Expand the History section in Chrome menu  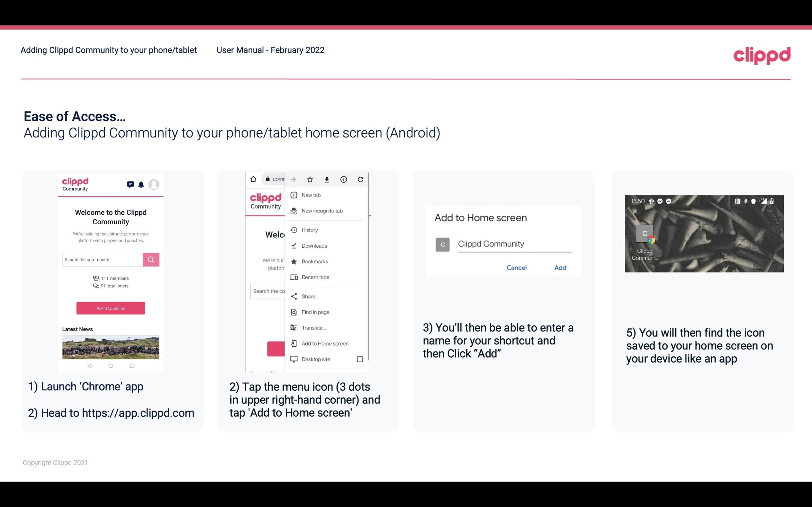click(x=309, y=229)
